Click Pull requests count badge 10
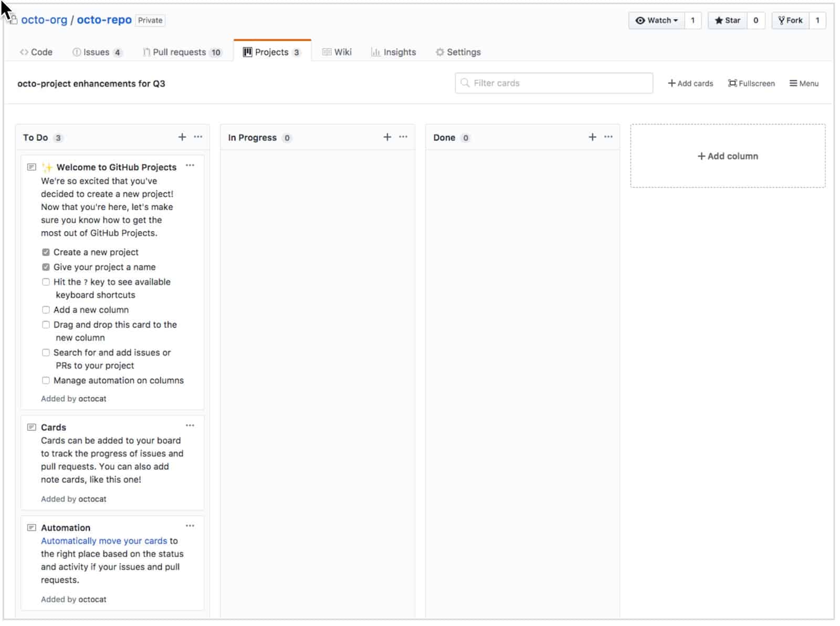840x626 pixels. click(x=216, y=53)
